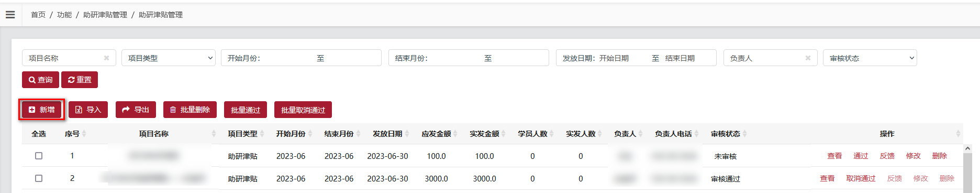Sort table by 序号 column arrows
This screenshot has height=193, width=980.
click(x=84, y=134)
